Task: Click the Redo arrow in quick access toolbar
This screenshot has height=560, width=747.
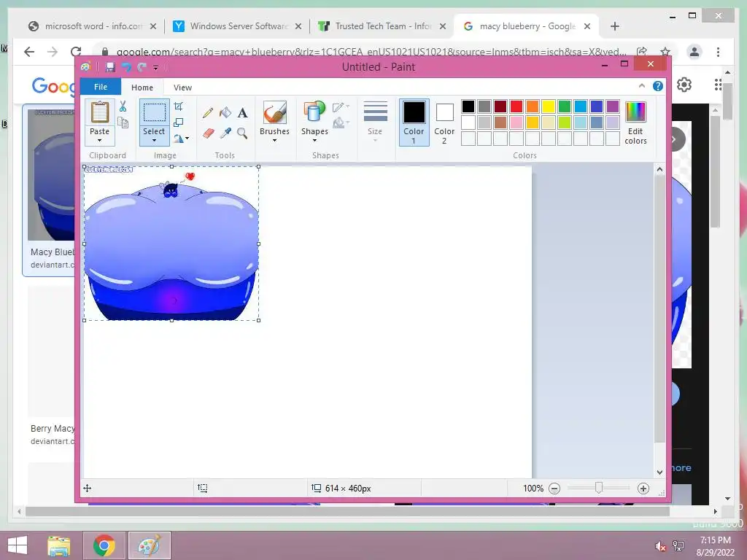Action: (142, 67)
